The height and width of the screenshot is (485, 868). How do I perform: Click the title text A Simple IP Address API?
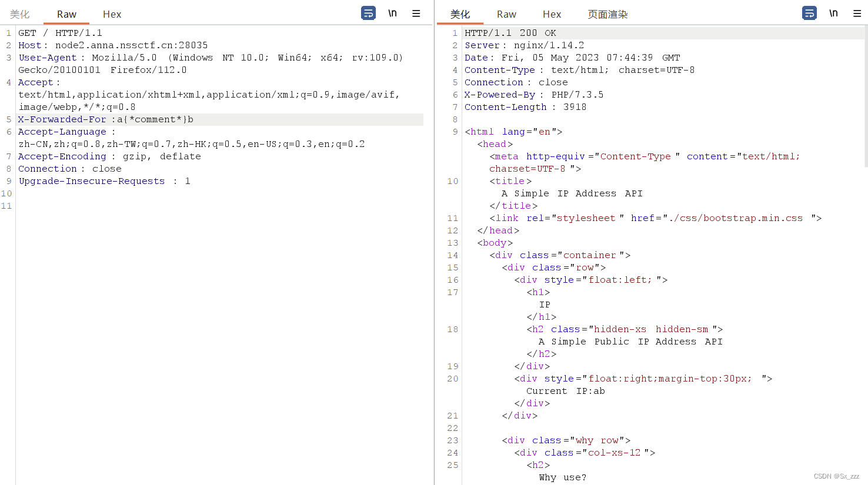(x=572, y=193)
